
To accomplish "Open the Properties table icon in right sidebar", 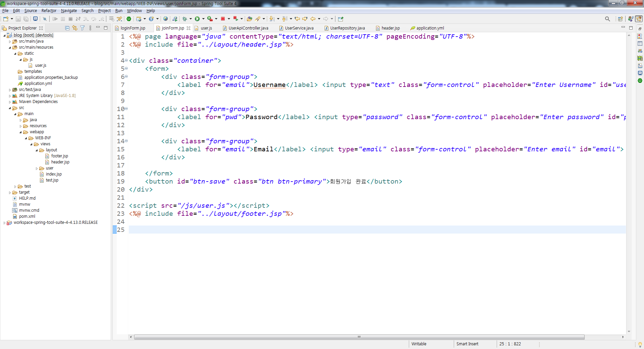I will 640,44.
